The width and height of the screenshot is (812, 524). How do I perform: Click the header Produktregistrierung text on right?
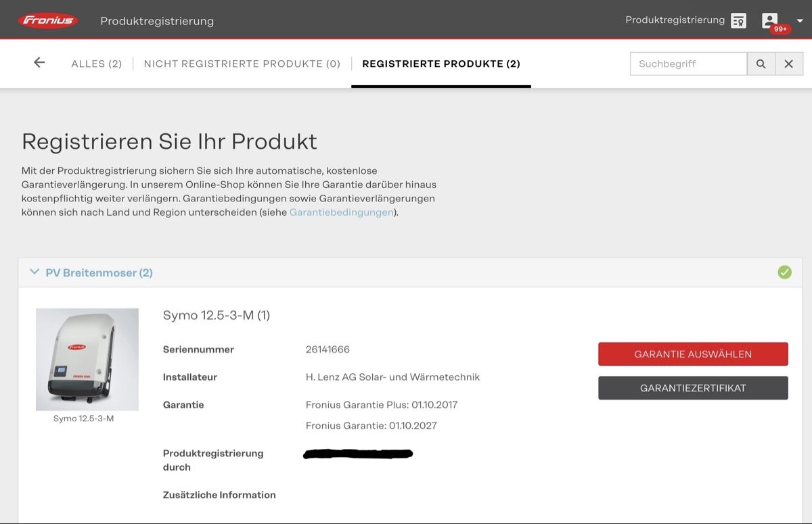click(x=675, y=20)
